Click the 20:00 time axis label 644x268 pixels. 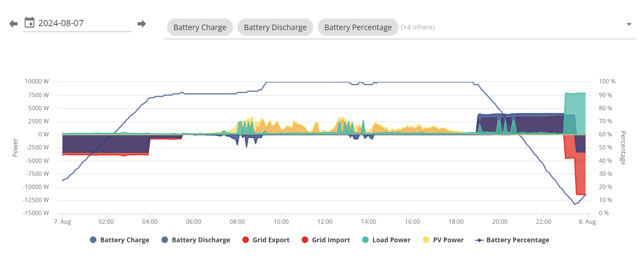pyautogui.click(x=500, y=222)
